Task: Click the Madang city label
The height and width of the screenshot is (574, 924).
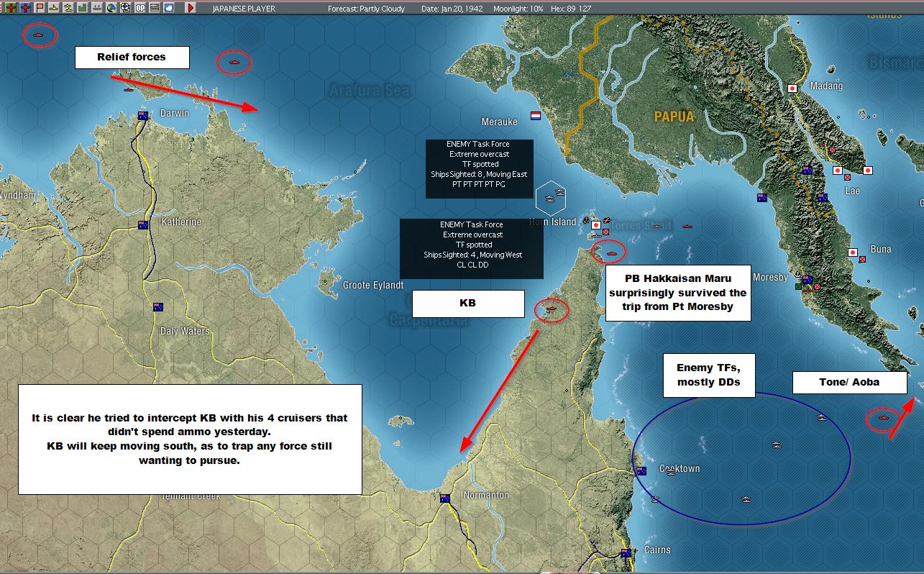Action: pyautogui.click(x=825, y=86)
